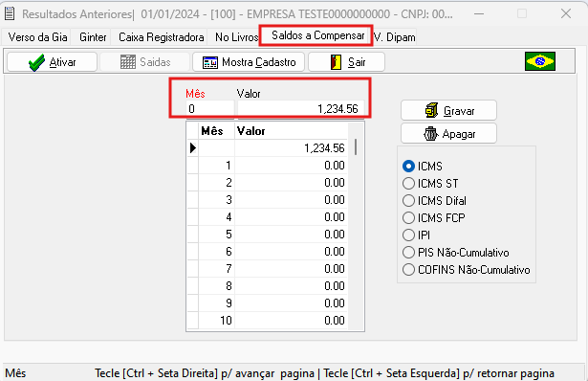588x381 pixels.
Task: Select grid row for month 1
Action: (268, 166)
